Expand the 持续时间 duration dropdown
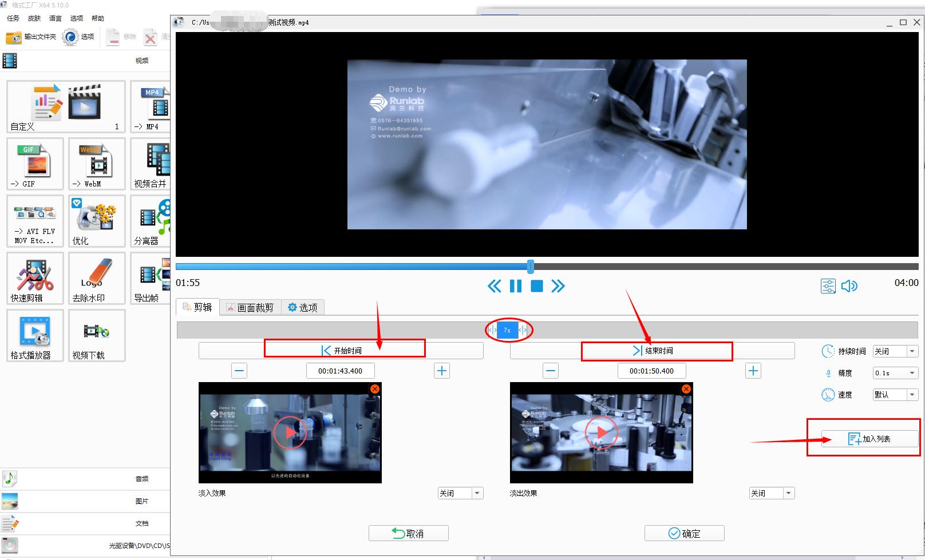This screenshot has width=925, height=560. (912, 351)
